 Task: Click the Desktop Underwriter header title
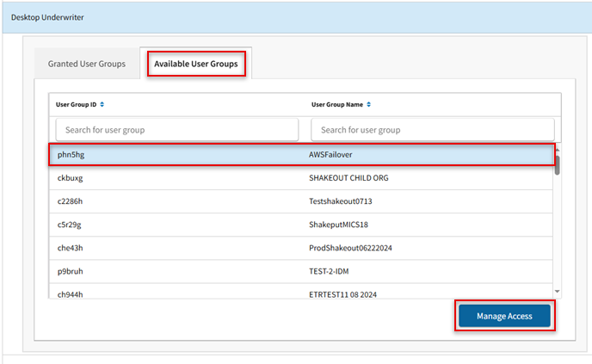coord(47,17)
